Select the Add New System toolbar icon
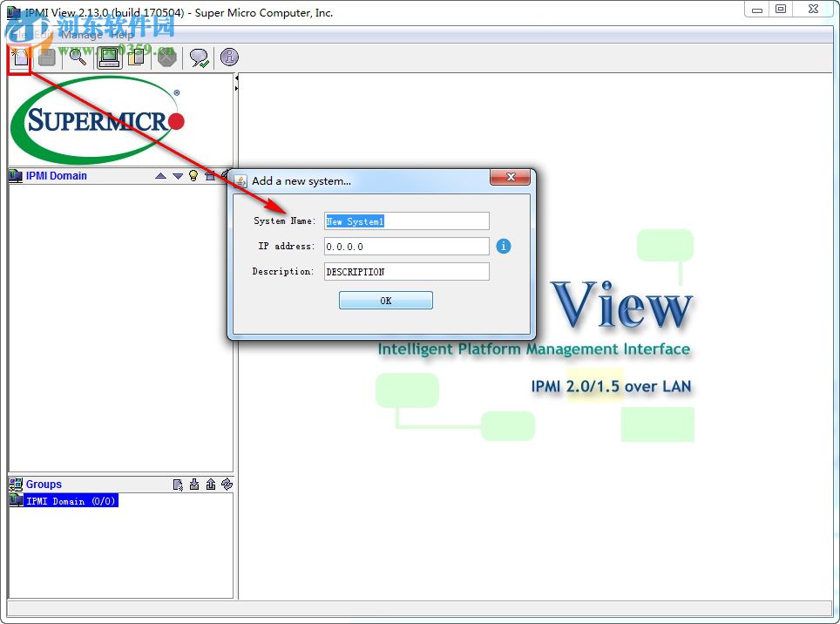The height and width of the screenshot is (624, 840). pyautogui.click(x=19, y=58)
